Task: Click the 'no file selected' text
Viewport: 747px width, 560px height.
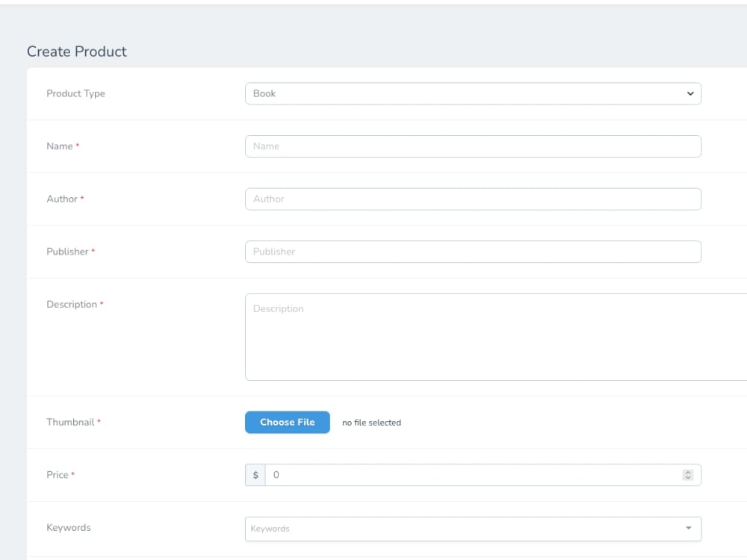Action: (x=371, y=422)
